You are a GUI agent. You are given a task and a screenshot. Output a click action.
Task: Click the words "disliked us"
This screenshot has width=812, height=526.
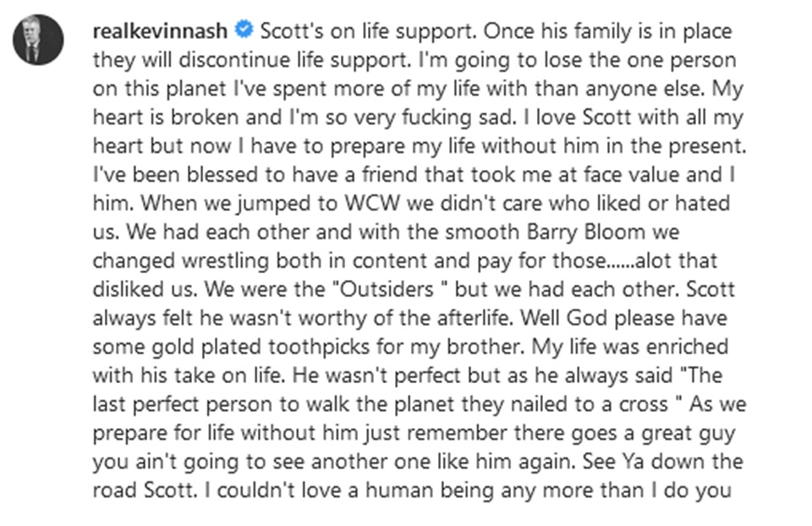[x=145, y=289]
